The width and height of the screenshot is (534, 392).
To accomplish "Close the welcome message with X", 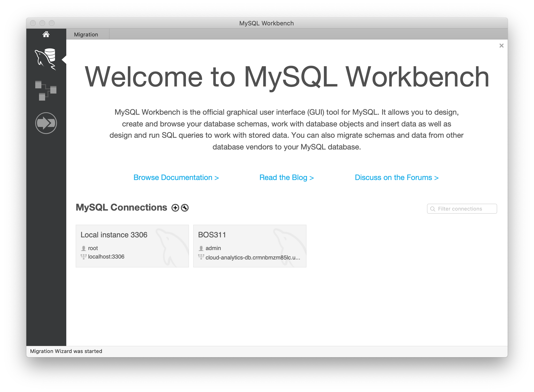I will pos(501,46).
